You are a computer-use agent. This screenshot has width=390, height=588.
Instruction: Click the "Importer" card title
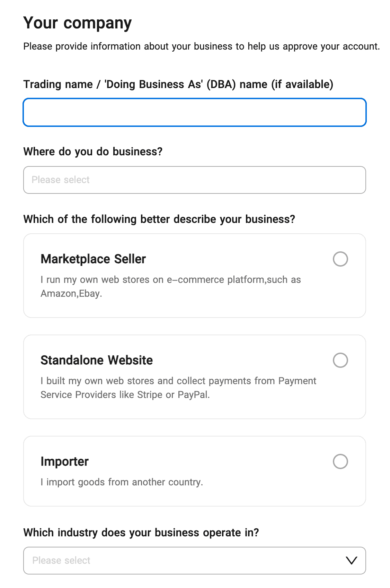(x=64, y=461)
